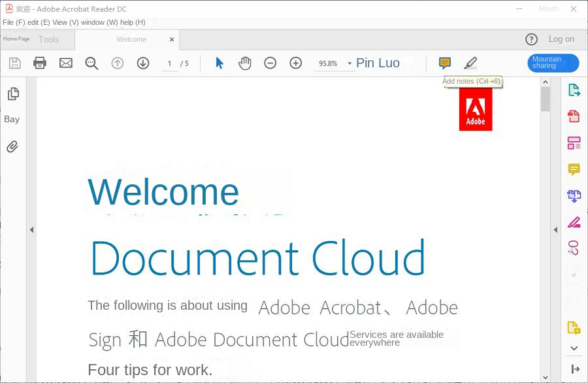Open the zoom level dropdown arrow
The height and width of the screenshot is (383, 588).
tap(350, 63)
